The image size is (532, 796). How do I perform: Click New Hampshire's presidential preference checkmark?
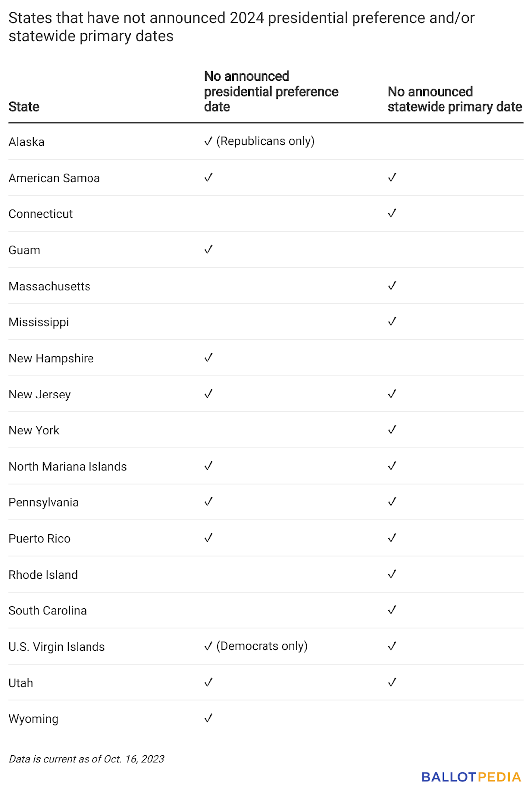(209, 357)
